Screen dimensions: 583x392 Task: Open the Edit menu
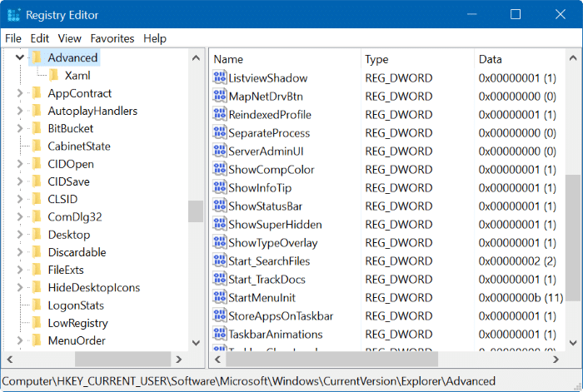pos(40,38)
